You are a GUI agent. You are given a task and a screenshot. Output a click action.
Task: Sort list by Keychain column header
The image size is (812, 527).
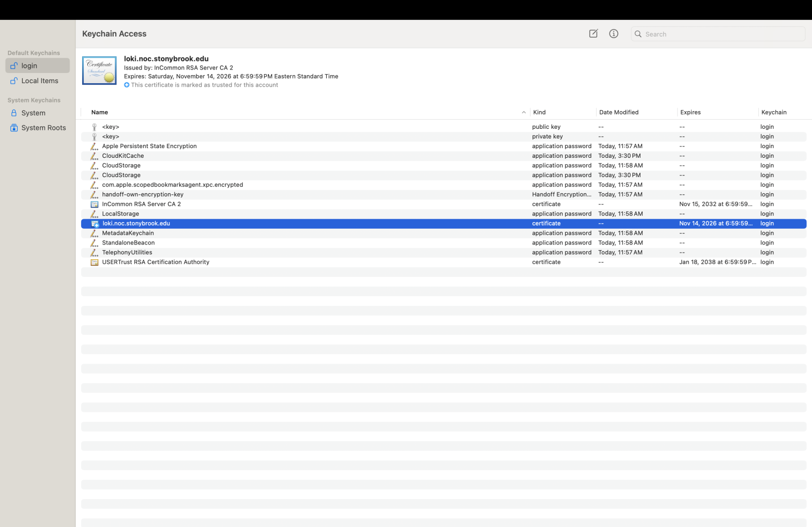point(774,112)
